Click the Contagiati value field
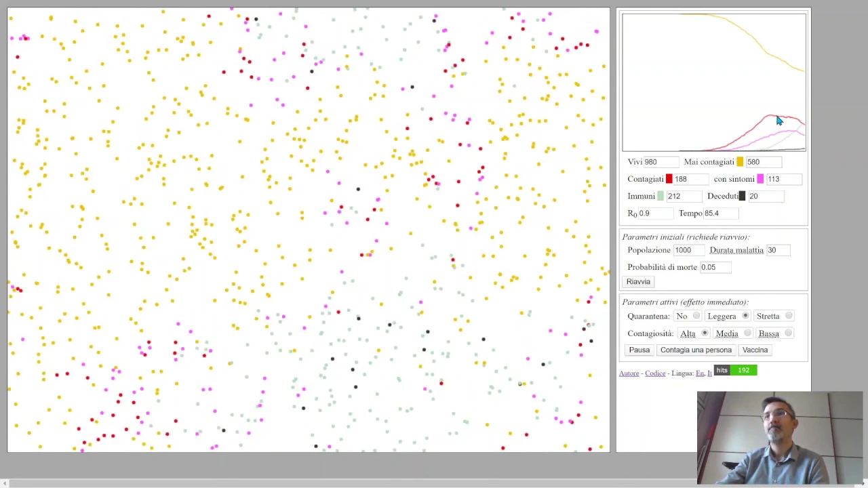Viewport: 868px width, 488px height. (691, 179)
